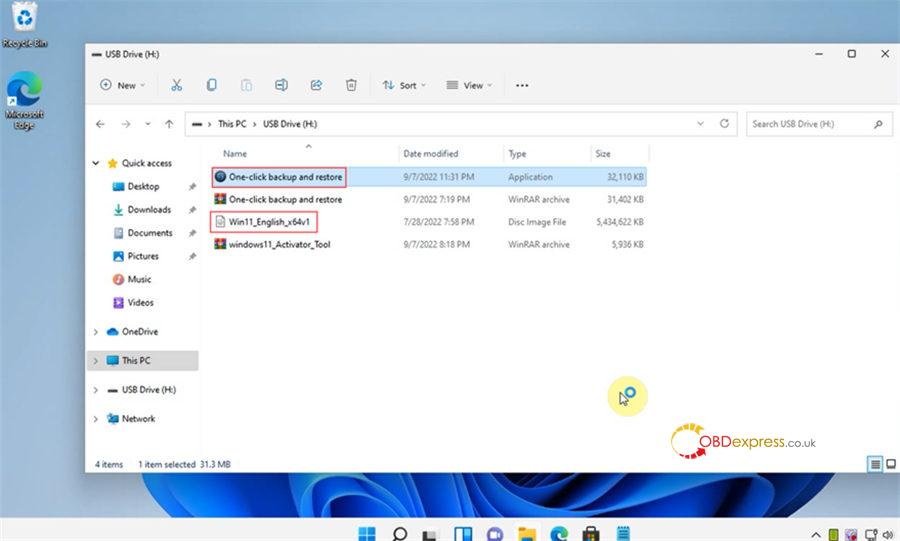Open Microsoft Store from the taskbar
The height and width of the screenshot is (541, 900).
pos(591,534)
